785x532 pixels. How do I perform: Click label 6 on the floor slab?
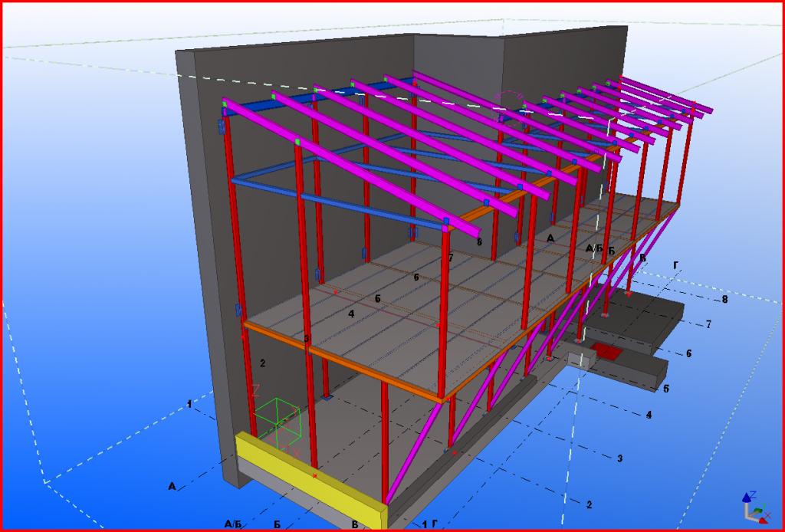point(416,277)
